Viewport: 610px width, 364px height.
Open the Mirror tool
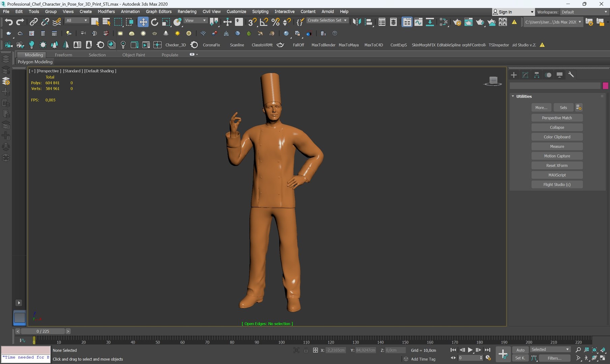[357, 22]
